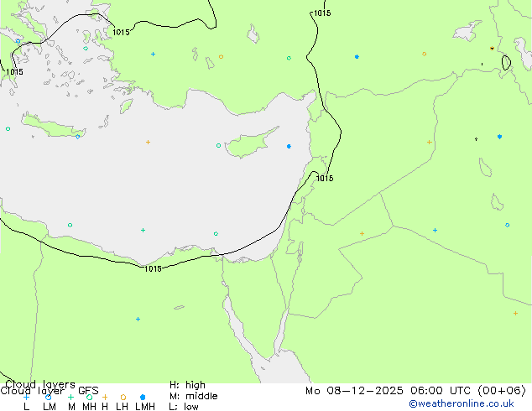The width and height of the screenshot is (532, 411).
Task: Click the blue circle marker on Crete's eastern tip
Action: click(78, 137)
